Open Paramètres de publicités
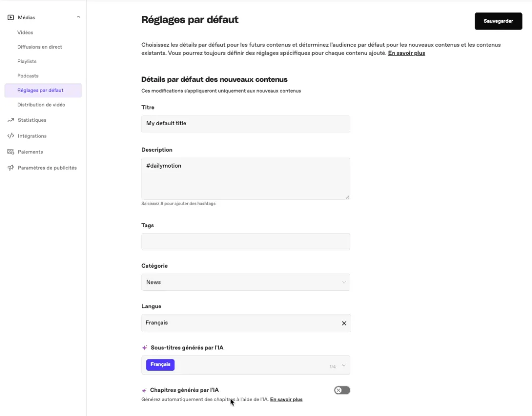Screen dimensions: 532x416 coord(47,168)
